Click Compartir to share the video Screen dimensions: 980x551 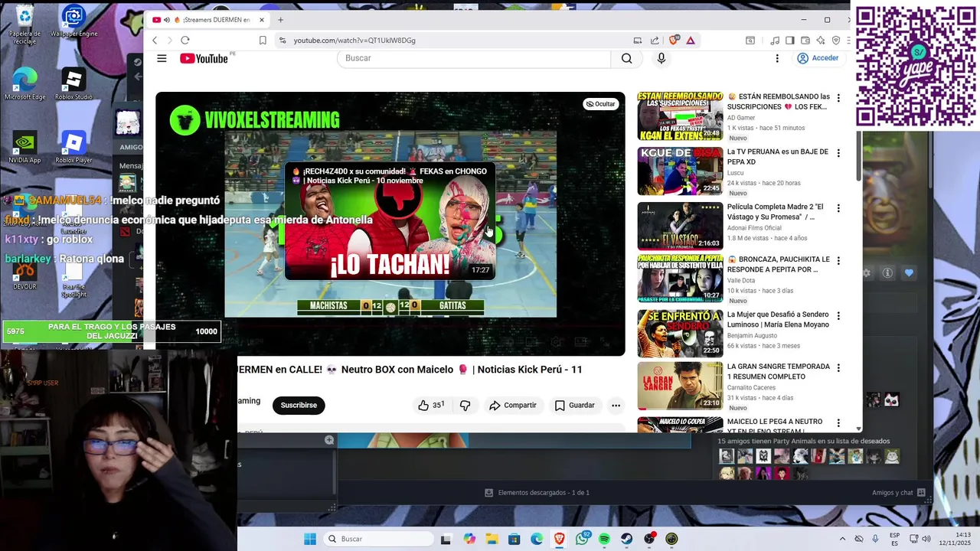513,405
